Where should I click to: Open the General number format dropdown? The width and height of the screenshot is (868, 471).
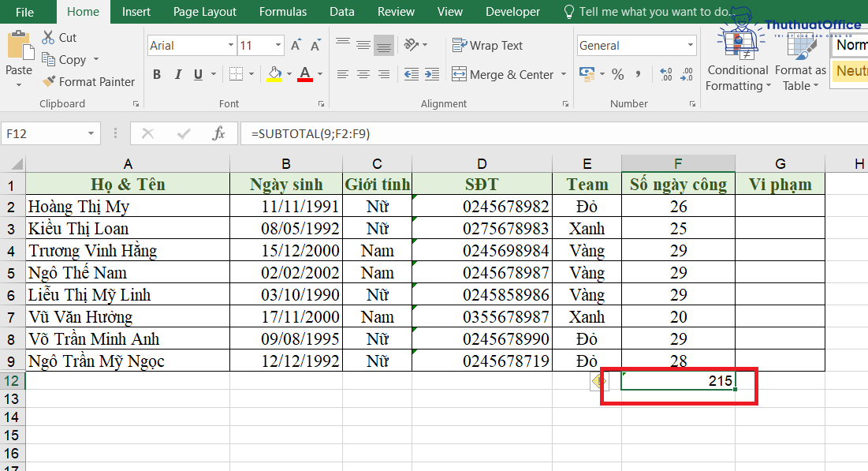[x=691, y=45]
